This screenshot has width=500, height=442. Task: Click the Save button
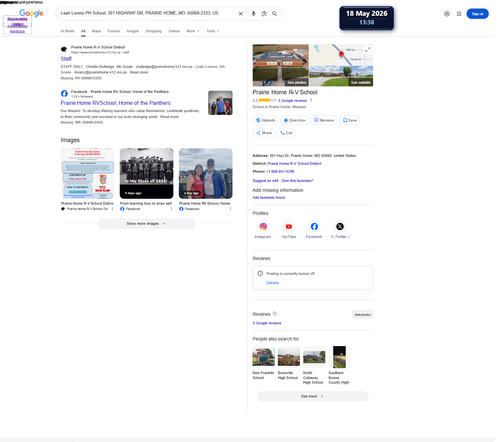(349, 120)
